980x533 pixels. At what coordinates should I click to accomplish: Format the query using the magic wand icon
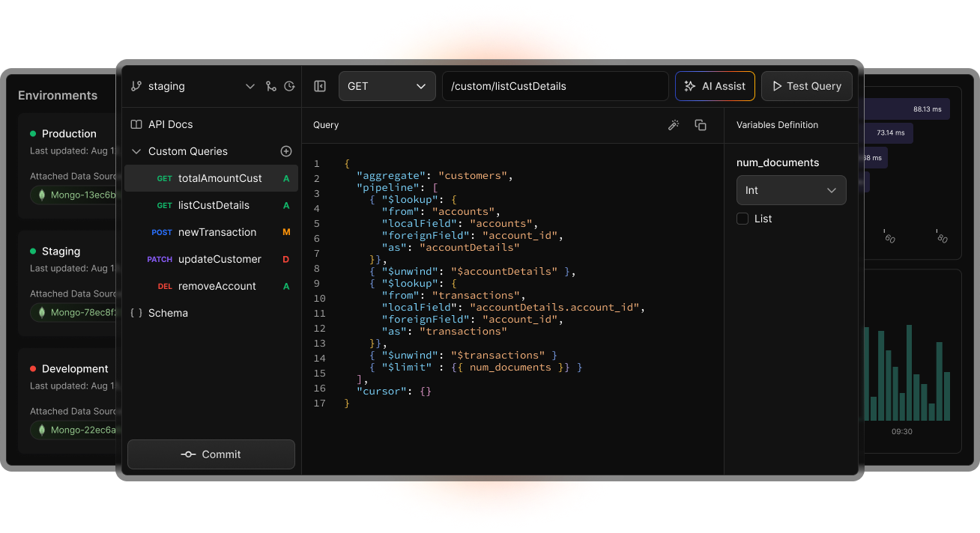click(673, 125)
